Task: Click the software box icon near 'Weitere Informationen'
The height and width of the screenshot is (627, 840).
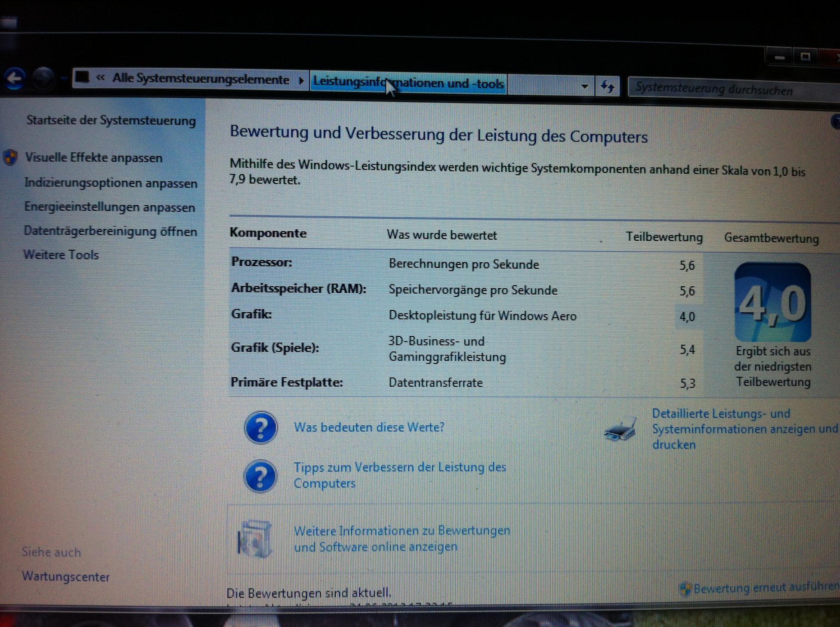Action: [254, 538]
